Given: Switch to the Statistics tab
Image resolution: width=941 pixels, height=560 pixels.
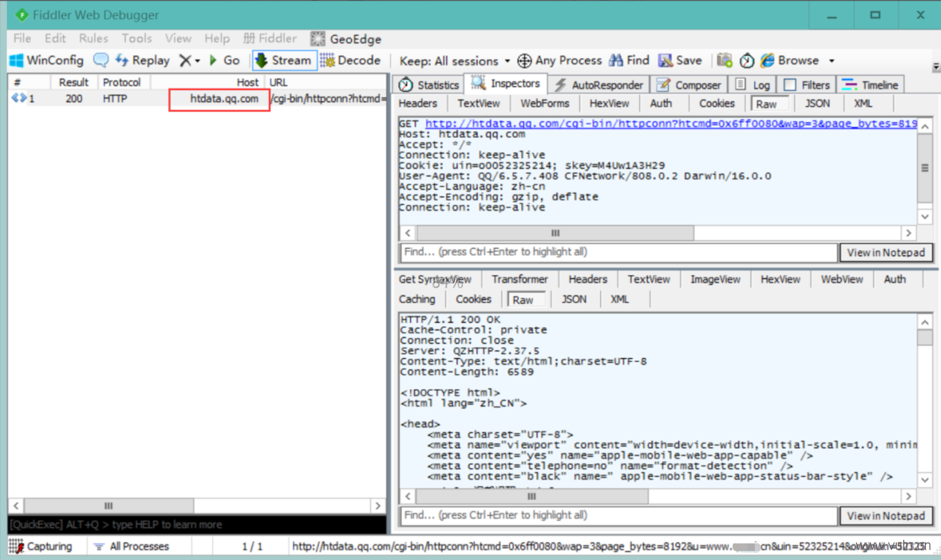Looking at the screenshot, I should click(x=429, y=85).
